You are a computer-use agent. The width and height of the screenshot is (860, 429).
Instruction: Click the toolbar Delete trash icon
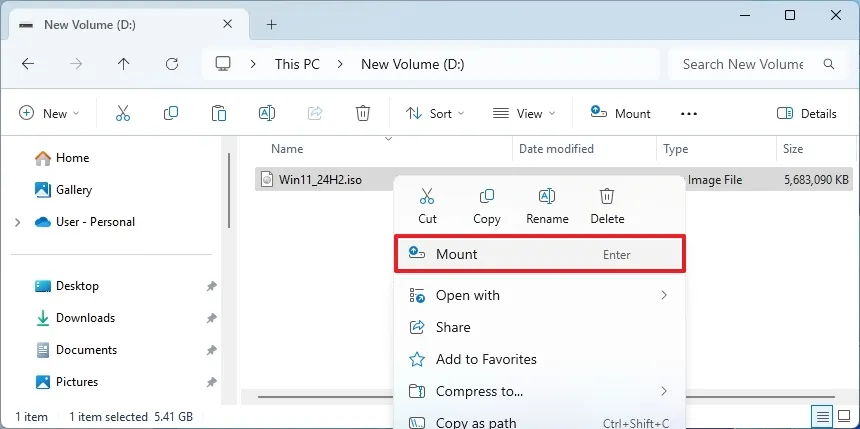363,114
